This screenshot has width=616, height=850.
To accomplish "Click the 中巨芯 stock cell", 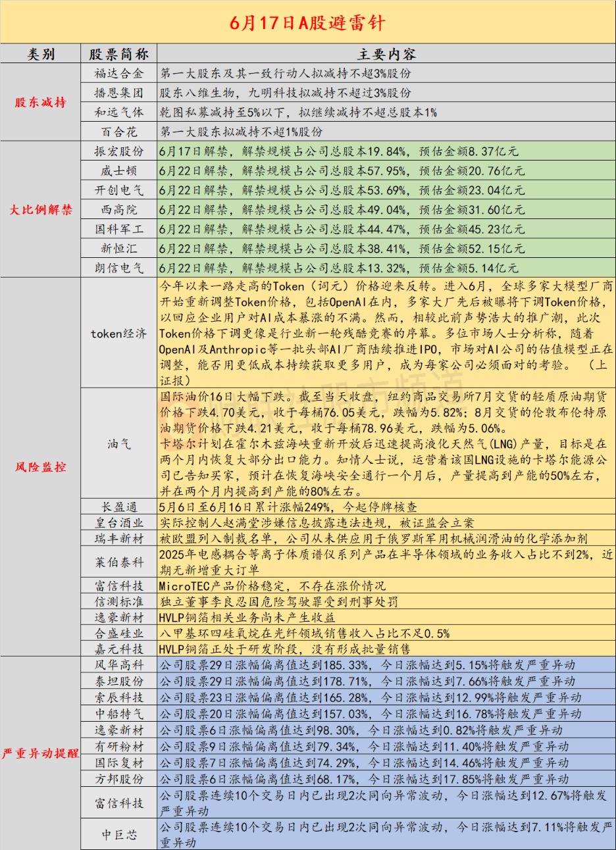I will click(119, 835).
